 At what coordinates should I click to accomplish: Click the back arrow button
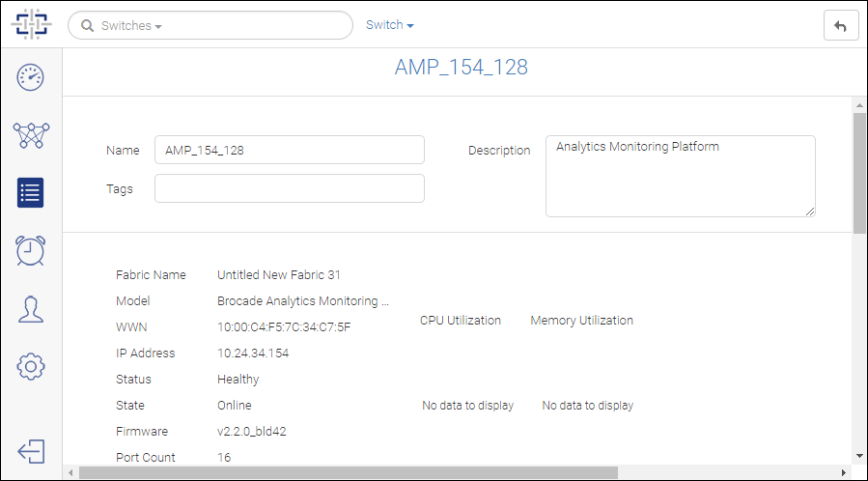[841, 25]
